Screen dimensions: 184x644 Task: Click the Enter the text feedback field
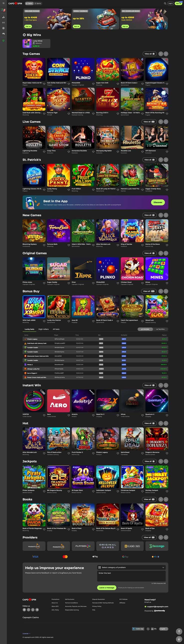[131, 576]
